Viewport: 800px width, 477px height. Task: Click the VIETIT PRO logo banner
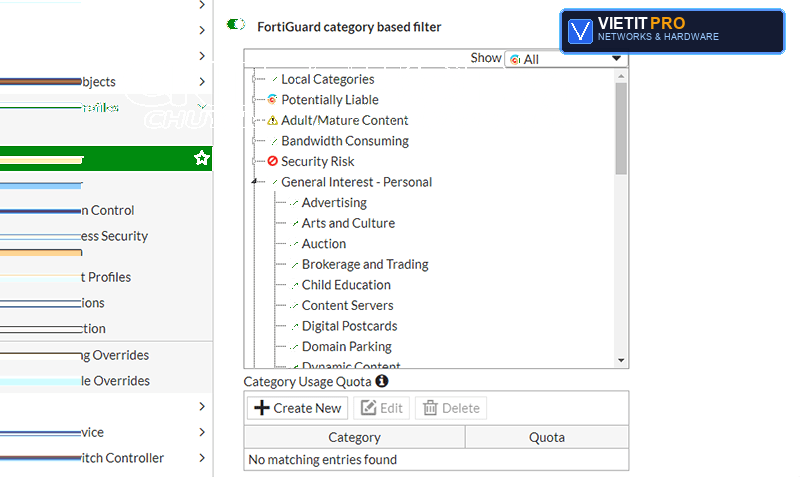(x=672, y=31)
